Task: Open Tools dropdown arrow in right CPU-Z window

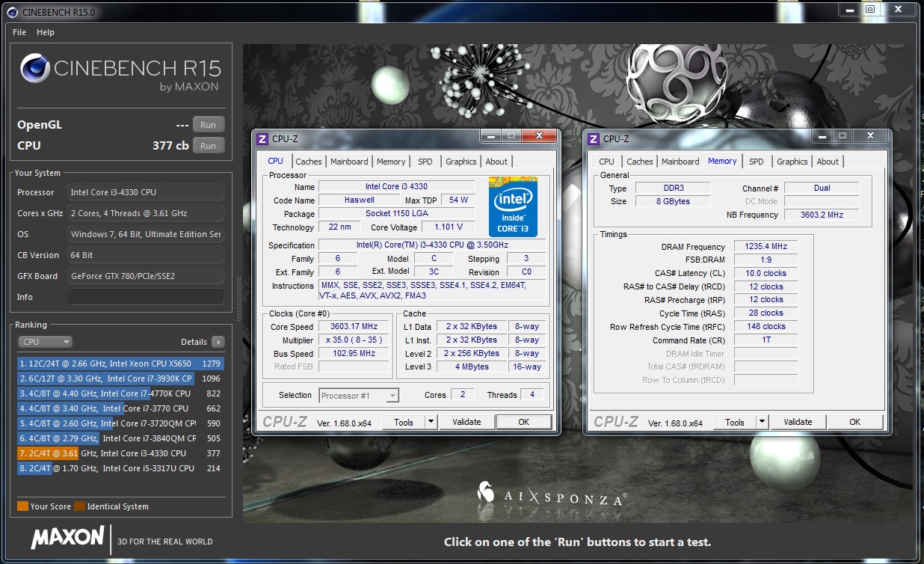Action: point(762,422)
